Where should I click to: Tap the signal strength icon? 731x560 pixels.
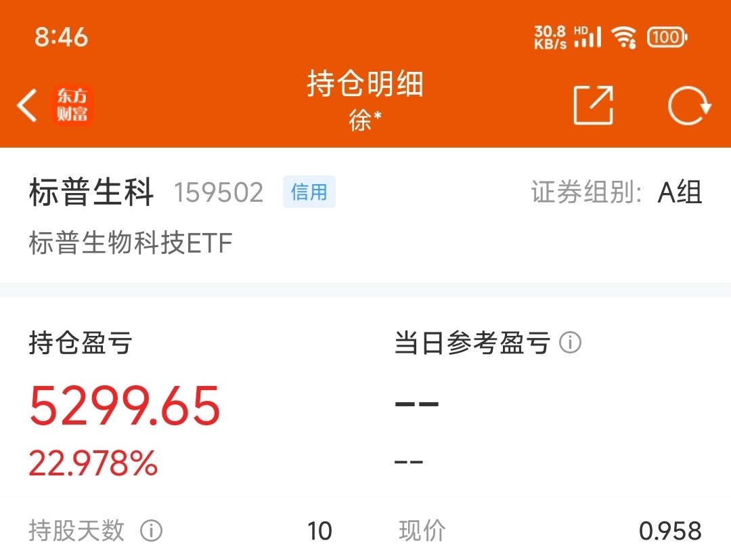click(x=588, y=37)
